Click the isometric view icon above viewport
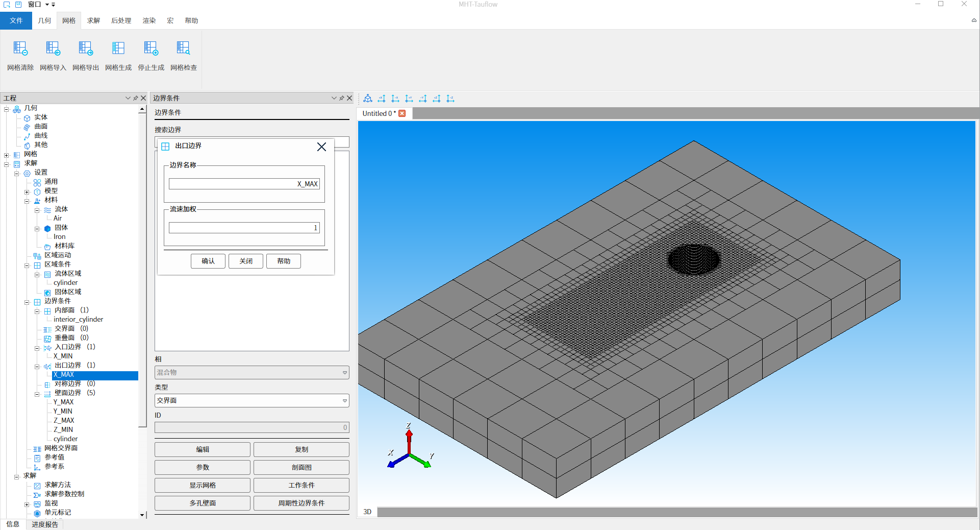980x530 pixels. pyautogui.click(x=368, y=99)
